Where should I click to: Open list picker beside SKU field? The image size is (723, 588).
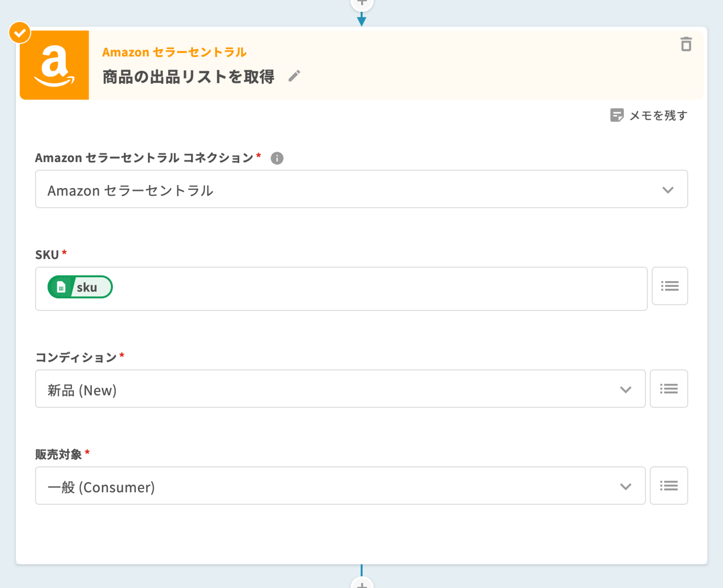tap(669, 286)
